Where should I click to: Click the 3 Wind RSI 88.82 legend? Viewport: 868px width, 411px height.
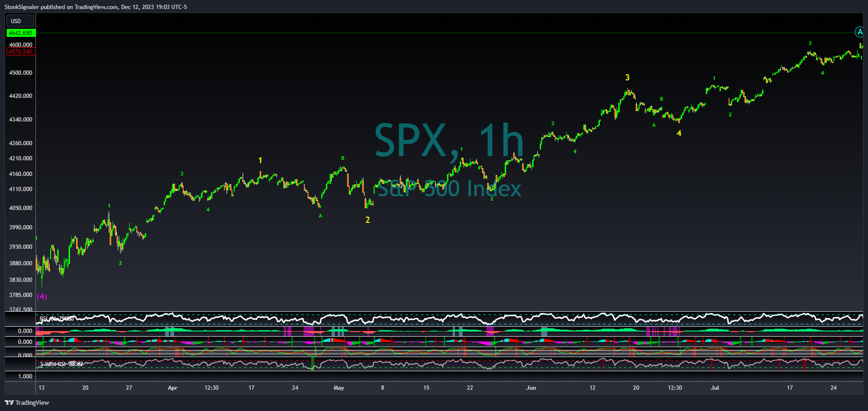(61, 364)
